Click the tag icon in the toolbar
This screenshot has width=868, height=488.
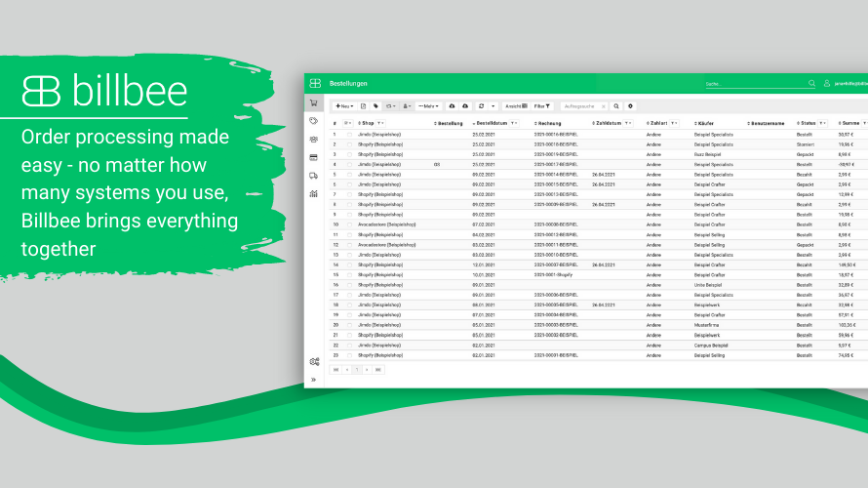[x=375, y=105]
